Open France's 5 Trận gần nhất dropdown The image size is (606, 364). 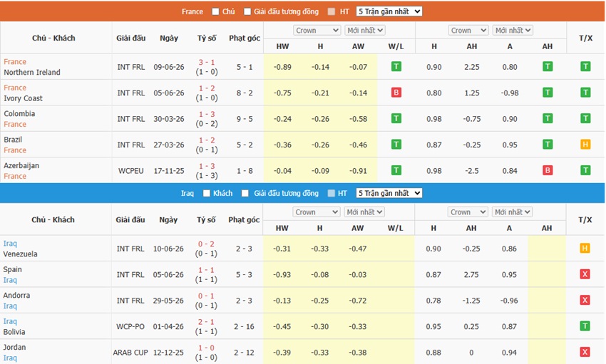(x=389, y=11)
